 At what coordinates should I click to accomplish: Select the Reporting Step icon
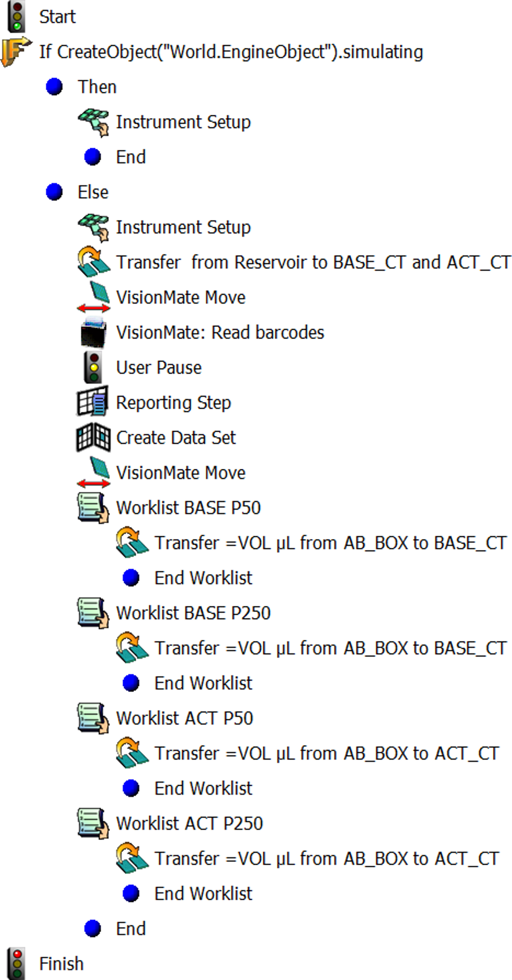(93, 402)
